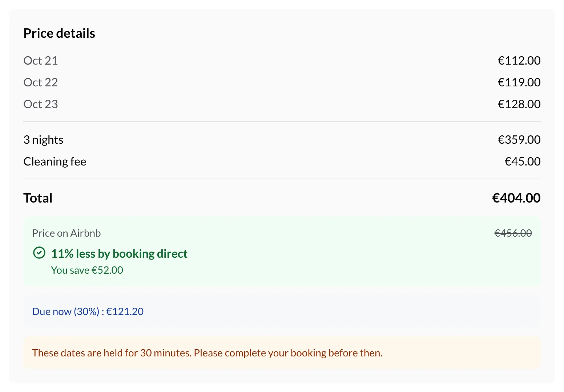Image resolution: width=564 pixels, height=392 pixels.
Task: Click 11% less by booking direct text
Action: [x=119, y=253]
